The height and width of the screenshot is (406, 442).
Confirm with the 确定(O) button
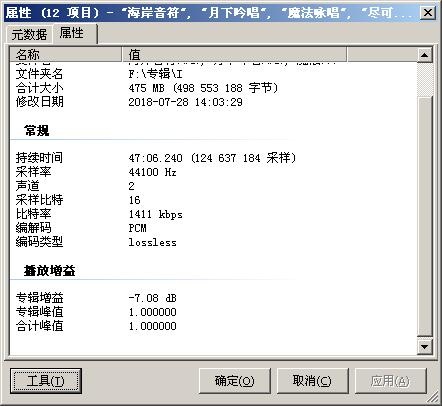[x=234, y=381]
